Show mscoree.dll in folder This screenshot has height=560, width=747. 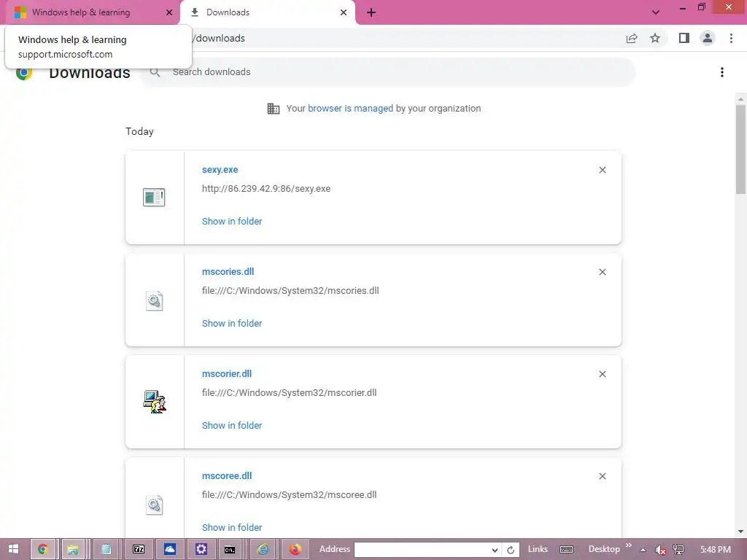tap(231, 527)
